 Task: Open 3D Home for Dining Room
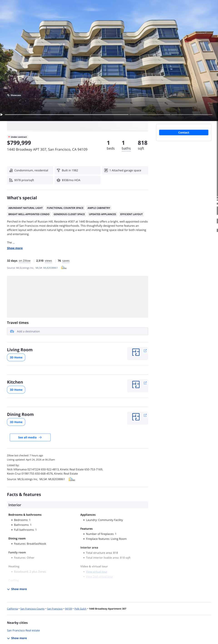point(16,422)
